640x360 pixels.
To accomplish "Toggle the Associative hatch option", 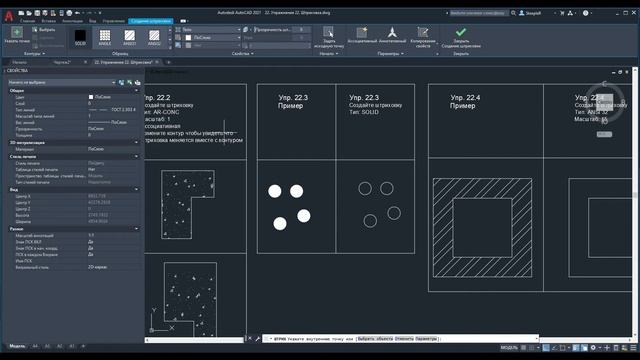I will (362, 35).
